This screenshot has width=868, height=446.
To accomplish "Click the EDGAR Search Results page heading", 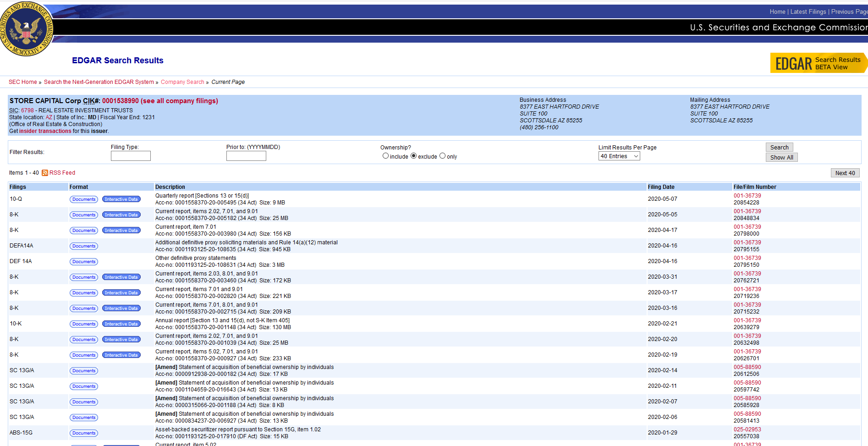I will pyautogui.click(x=118, y=61).
